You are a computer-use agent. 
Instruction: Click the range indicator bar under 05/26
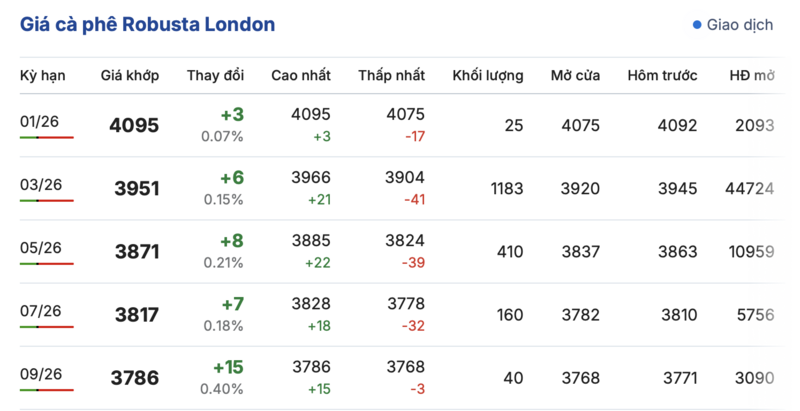(x=46, y=263)
